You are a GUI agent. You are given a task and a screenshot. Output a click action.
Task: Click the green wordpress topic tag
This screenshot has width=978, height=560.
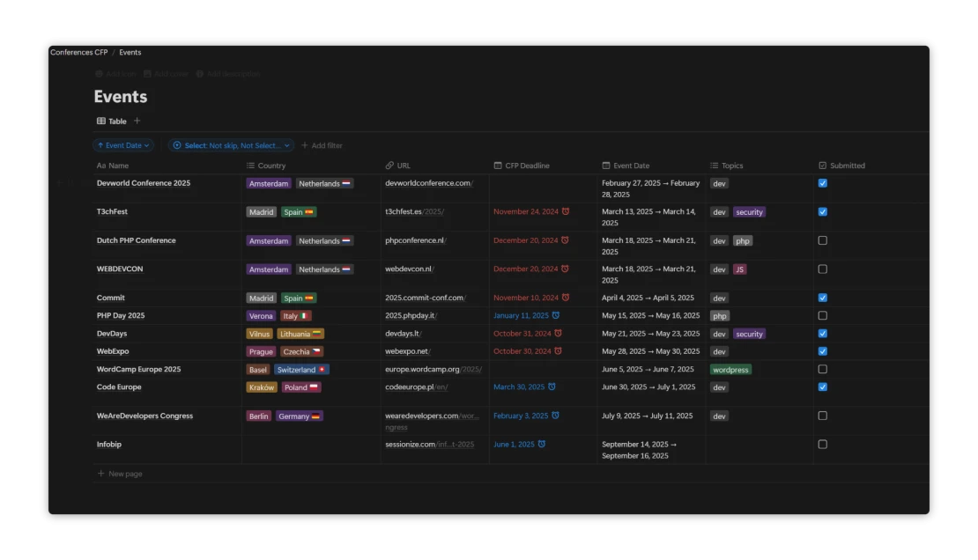click(730, 370)
